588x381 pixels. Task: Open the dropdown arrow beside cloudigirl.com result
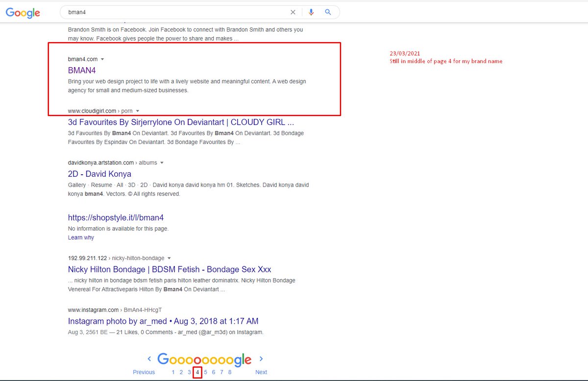pyautogui.click(x=138, y=111)
